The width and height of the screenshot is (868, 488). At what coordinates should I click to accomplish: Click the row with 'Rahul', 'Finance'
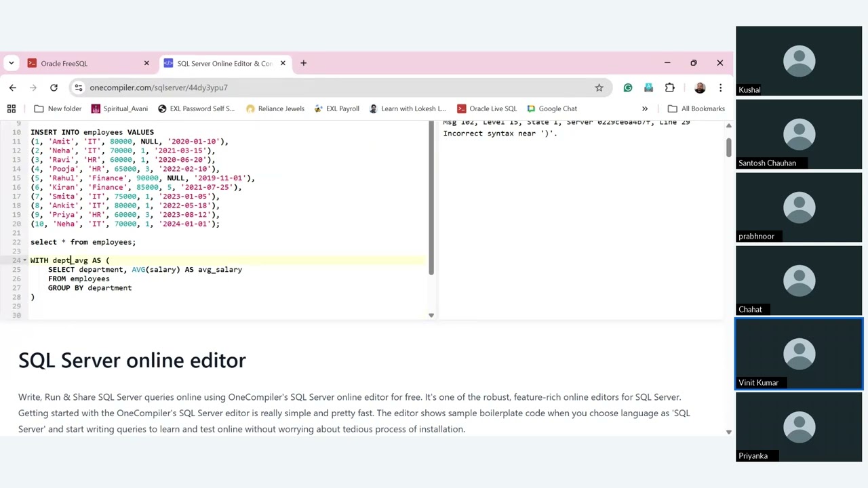[142, 178]
